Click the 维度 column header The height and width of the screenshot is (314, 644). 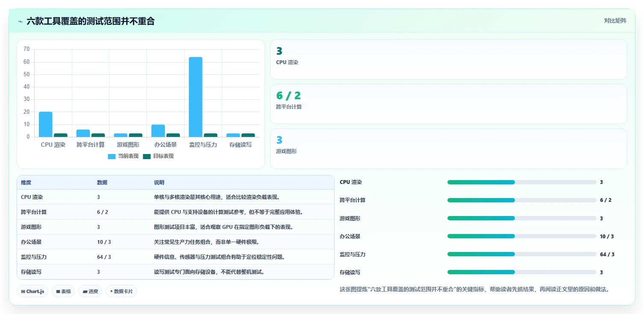[x=26, y=183]
